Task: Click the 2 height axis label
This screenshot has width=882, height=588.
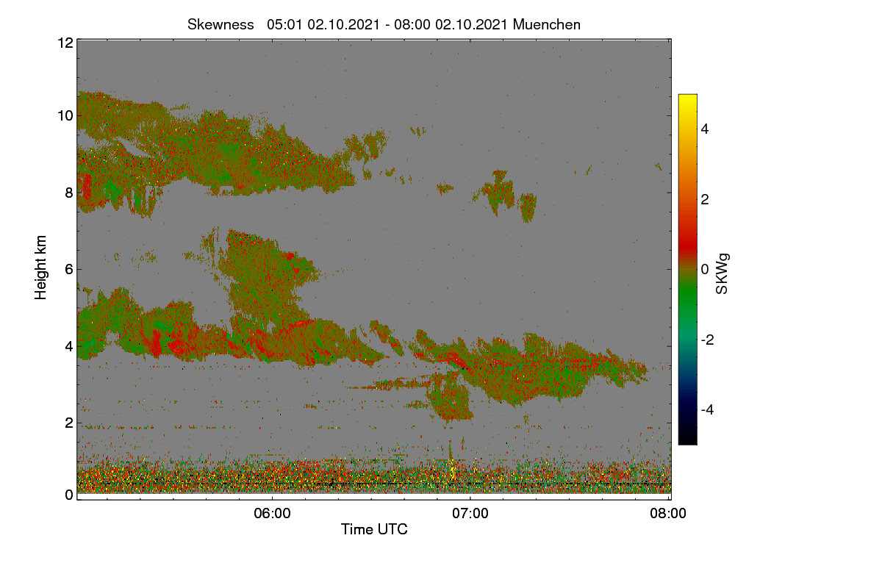Action: pyautogui.click(x=68, y=423)
